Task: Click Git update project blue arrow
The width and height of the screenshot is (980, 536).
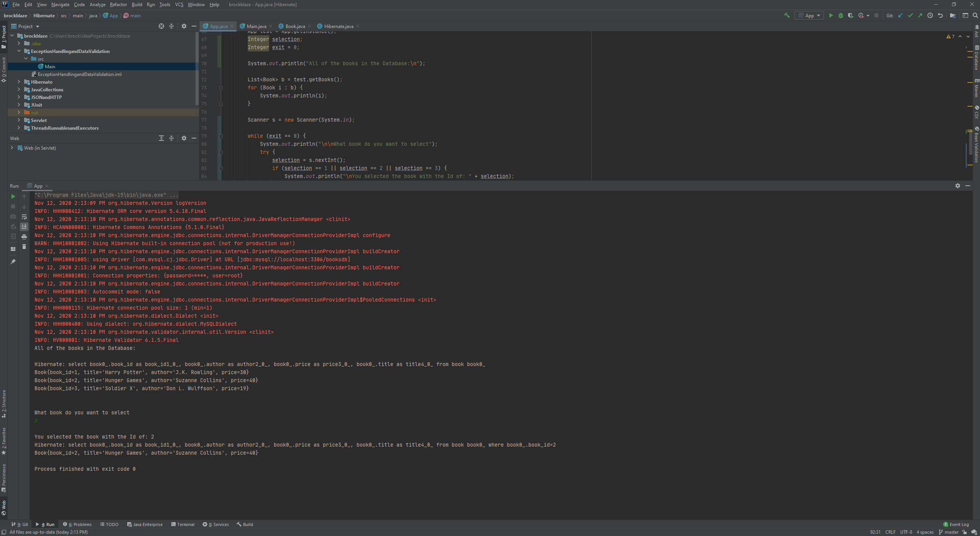Action: pos(900,15)
